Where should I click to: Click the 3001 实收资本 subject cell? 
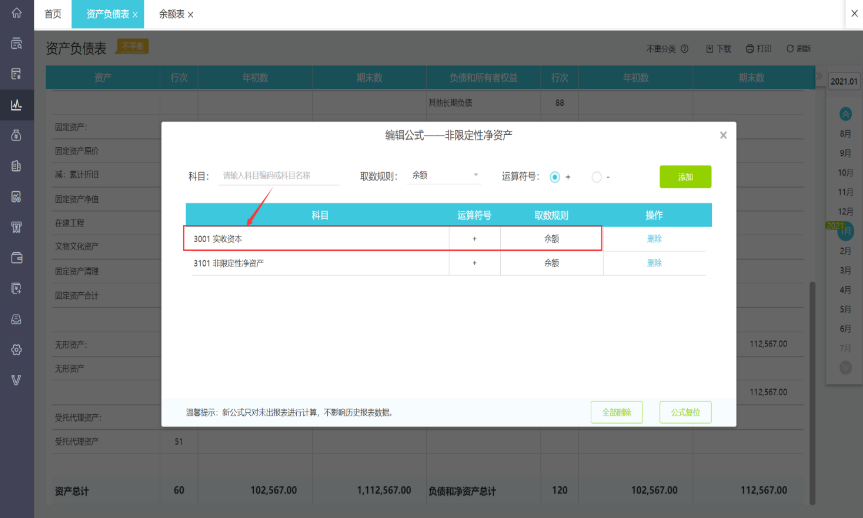(x=319, y=239)
